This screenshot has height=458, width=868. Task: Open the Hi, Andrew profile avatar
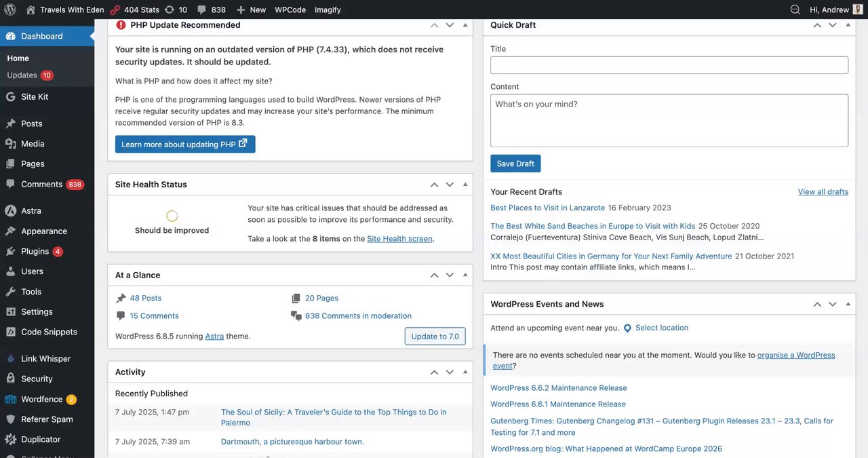pos(858,9)
